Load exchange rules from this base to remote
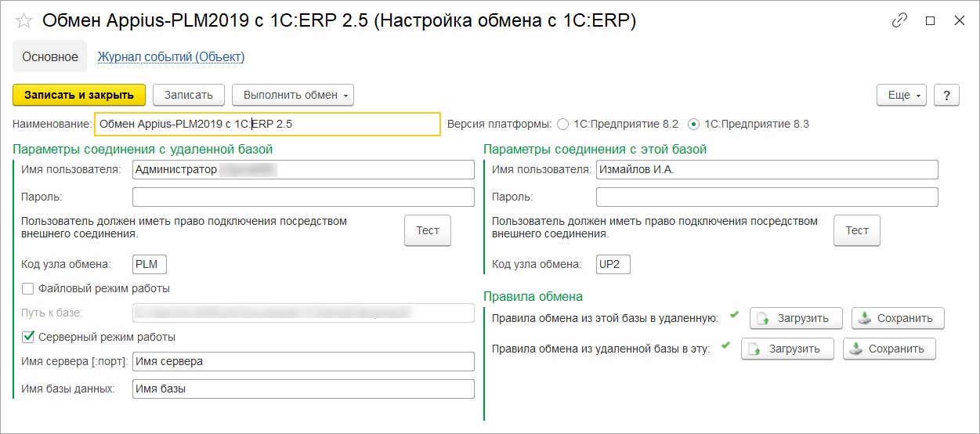This screenshot has width=980, height=434. pyautogui.click(x=796, y=318)
